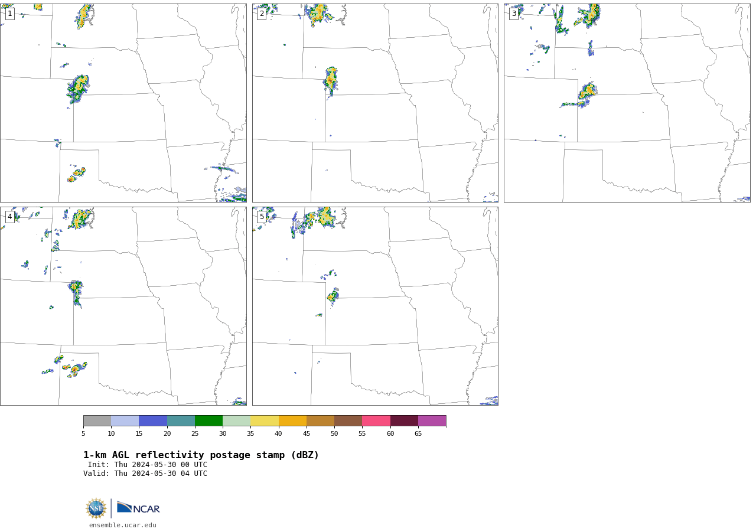
Task: Click the colorbar tick label 65
Action: pyautogui.click(x=418, y=434)
